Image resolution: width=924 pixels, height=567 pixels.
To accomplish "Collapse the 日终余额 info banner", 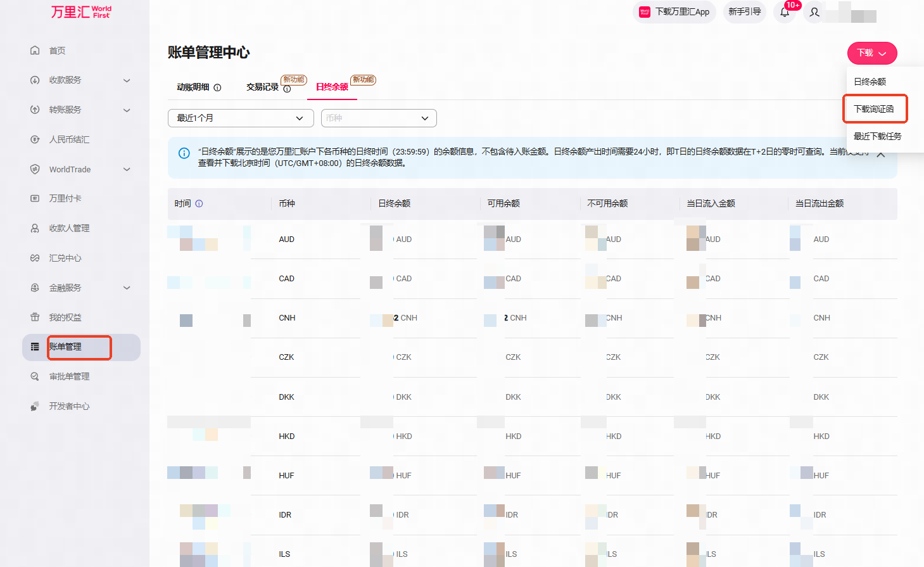I will click(880, 155).
